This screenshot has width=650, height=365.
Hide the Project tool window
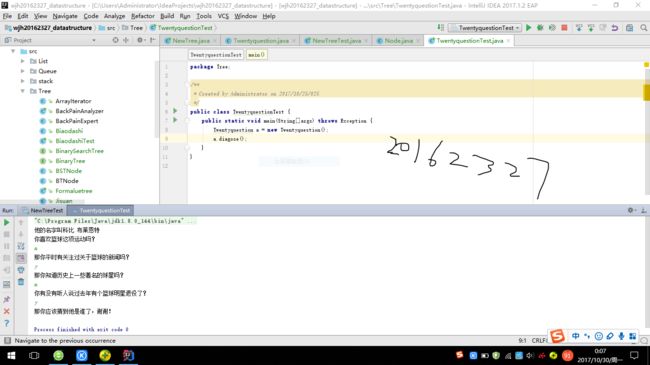click(153, 40)
